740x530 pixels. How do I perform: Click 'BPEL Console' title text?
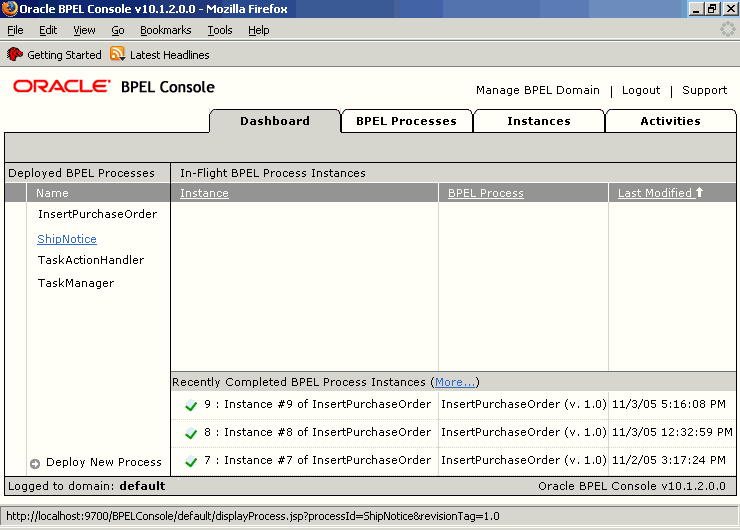168,87
